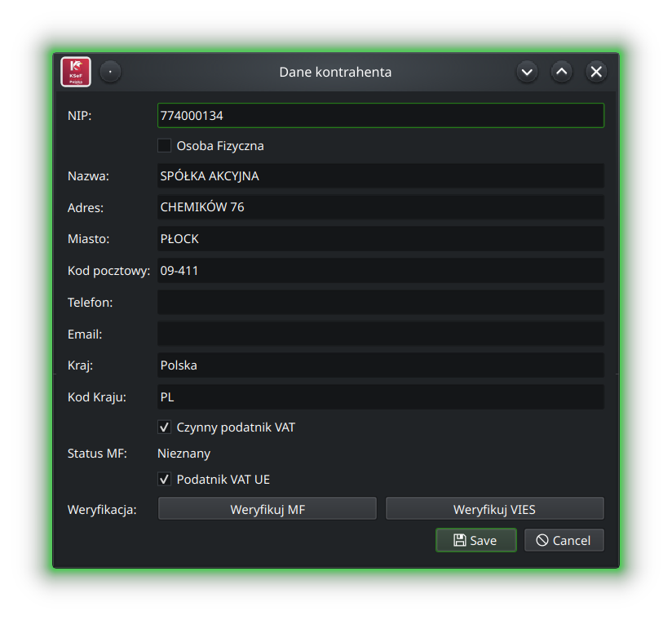Save the contractor data
This screenshot has width=672, height=620.
click(475, 540)
